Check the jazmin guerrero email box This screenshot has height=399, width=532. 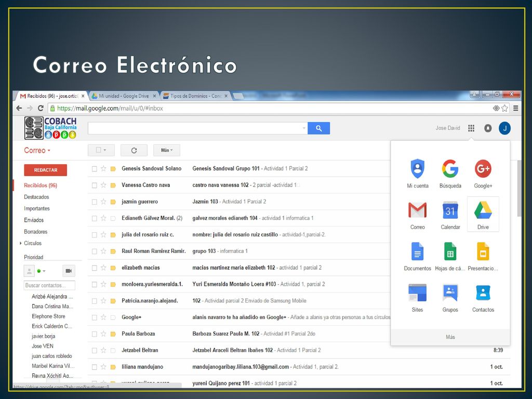coord(95,202)
